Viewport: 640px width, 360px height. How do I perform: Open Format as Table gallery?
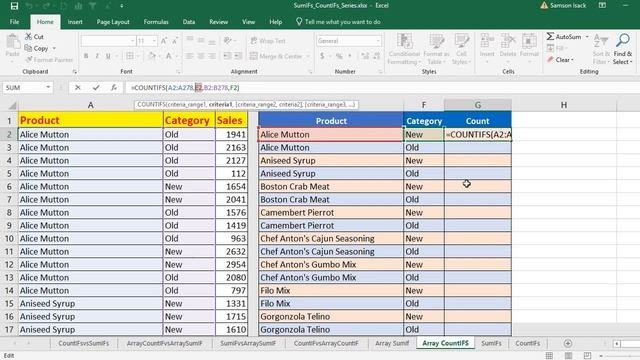436,49
